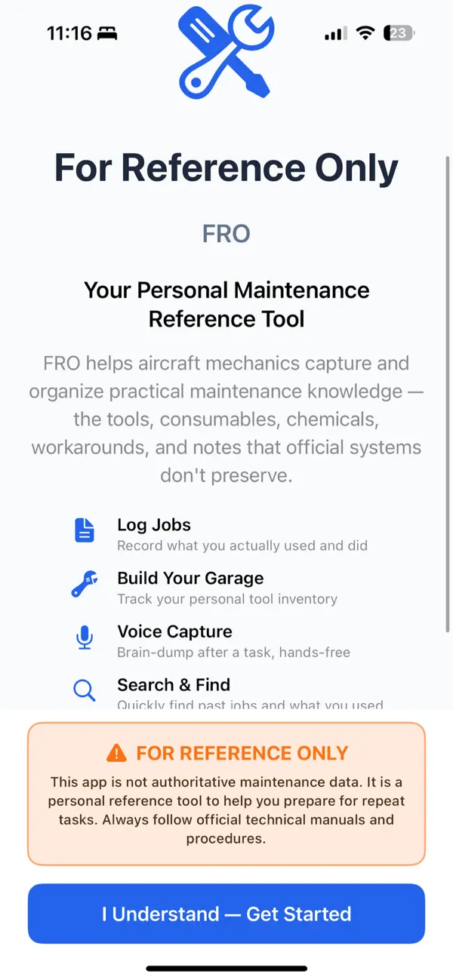453x980 pixels.
Task: Select the Voice Capture microphone icon
Action: 85,637
